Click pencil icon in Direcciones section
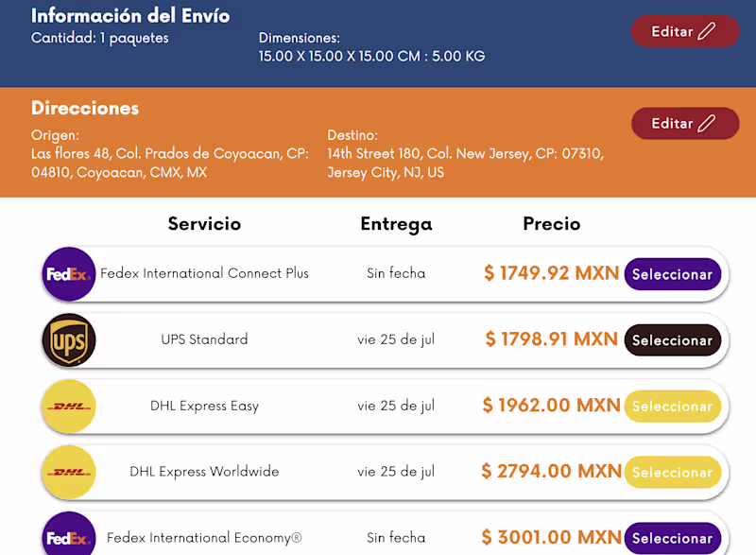The height and width of the screenshot is (555, 756). pyautogui.click(x=706, y=124)
